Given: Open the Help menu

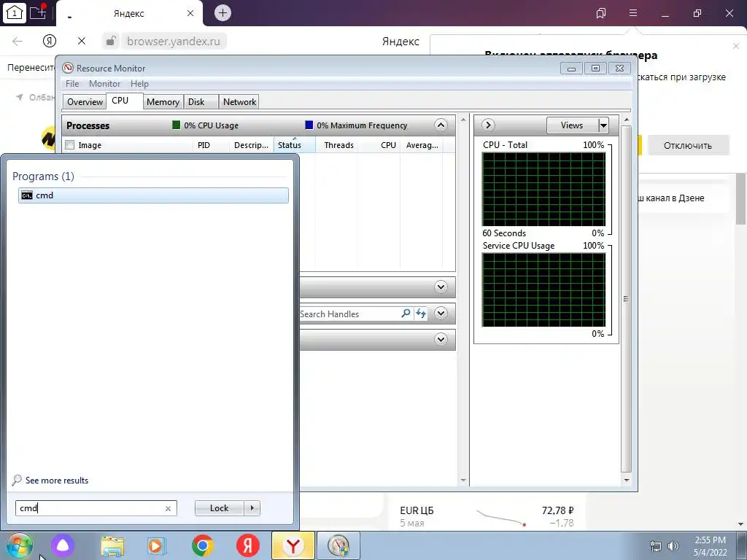Looking at the screenshot, I should [x=139, y=84].
